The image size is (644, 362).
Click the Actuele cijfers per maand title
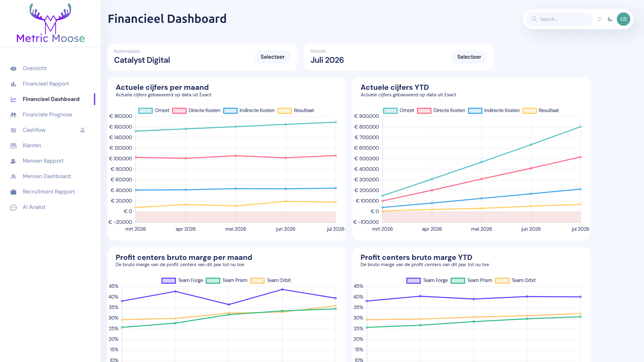point(162,87)
